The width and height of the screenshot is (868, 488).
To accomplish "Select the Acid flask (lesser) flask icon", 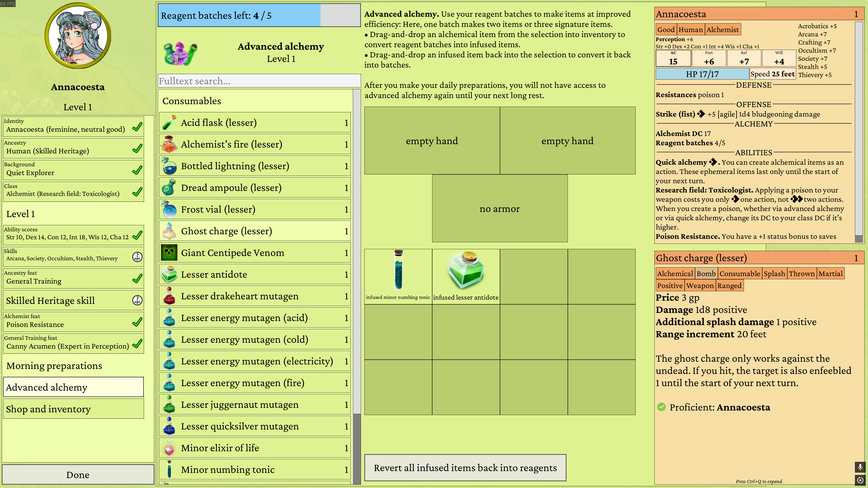I will [x=169, y=122].
